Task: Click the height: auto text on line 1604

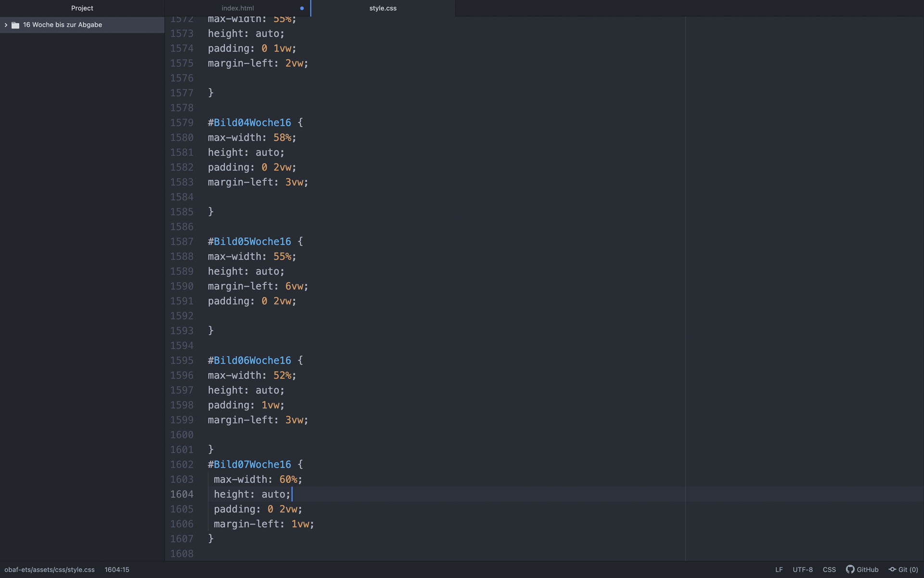Action: pyautogui.click(x=252, y=494)
